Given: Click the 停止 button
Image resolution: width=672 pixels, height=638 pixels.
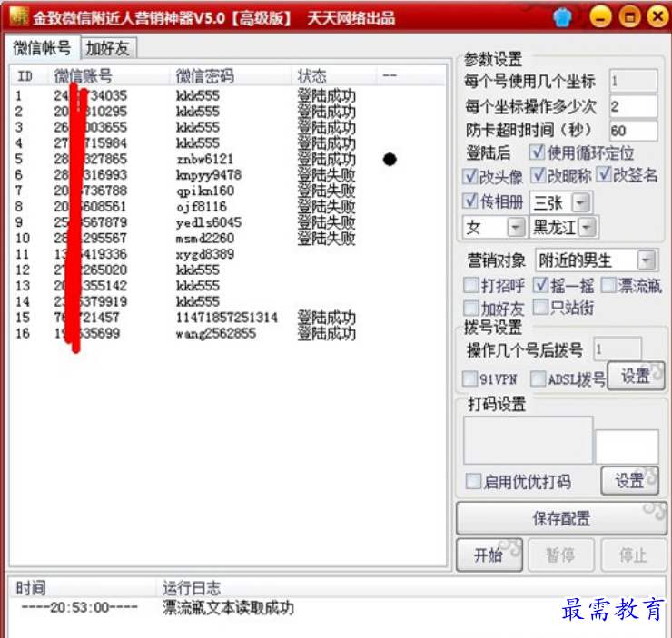Looking at the screenshot, I should (634, 555).
